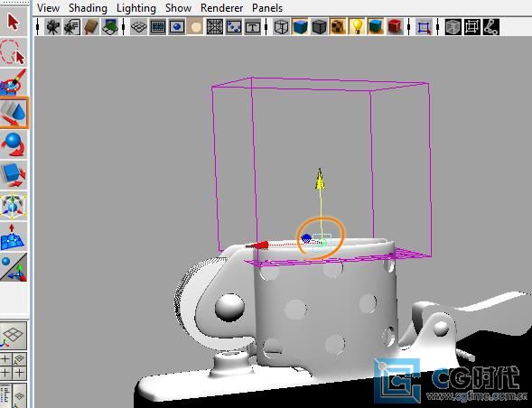This screenshot has height=408, width=532.
Task: Toggle Use All Lights bulb icon
Action: (357, 27)
